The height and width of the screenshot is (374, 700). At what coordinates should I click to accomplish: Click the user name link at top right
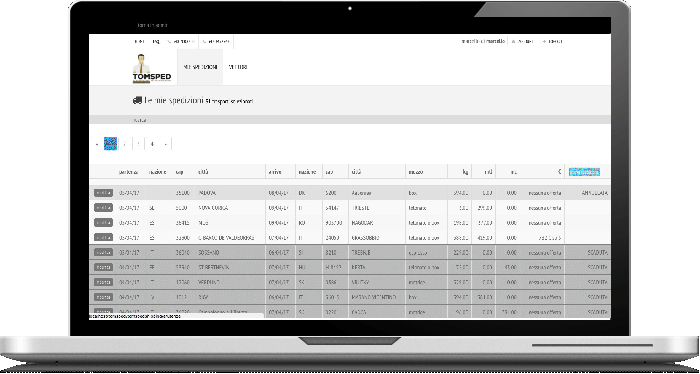[483, 41]
